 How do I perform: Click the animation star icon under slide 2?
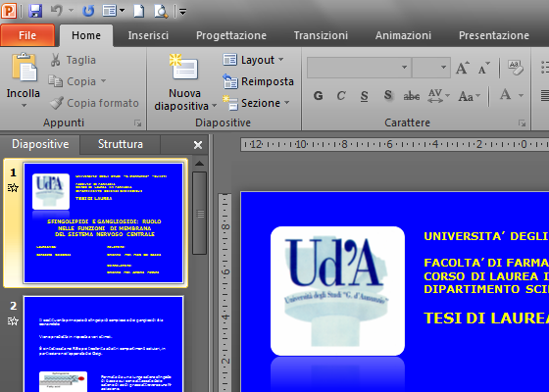tap(13, 321)
